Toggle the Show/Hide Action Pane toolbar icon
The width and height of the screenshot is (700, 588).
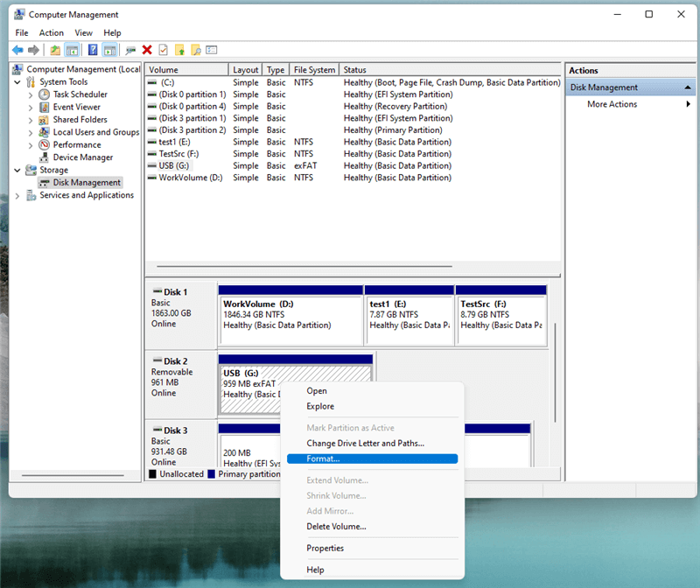[108, 50]
